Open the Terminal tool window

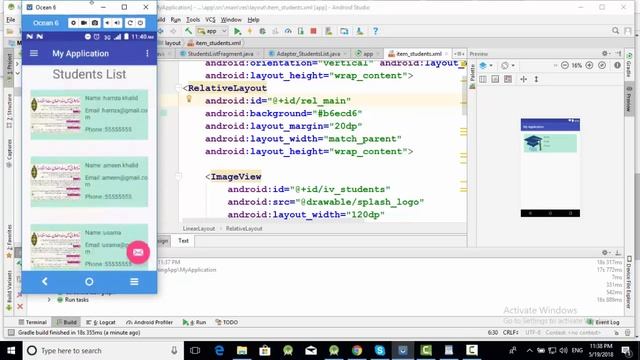coord(33,322)
